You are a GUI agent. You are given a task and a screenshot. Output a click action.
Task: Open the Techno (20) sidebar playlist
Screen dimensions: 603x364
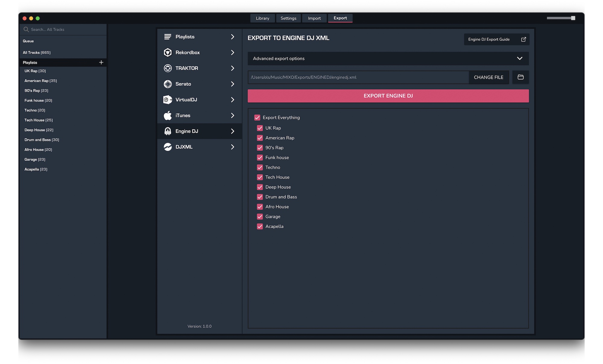tap(35, 110)
